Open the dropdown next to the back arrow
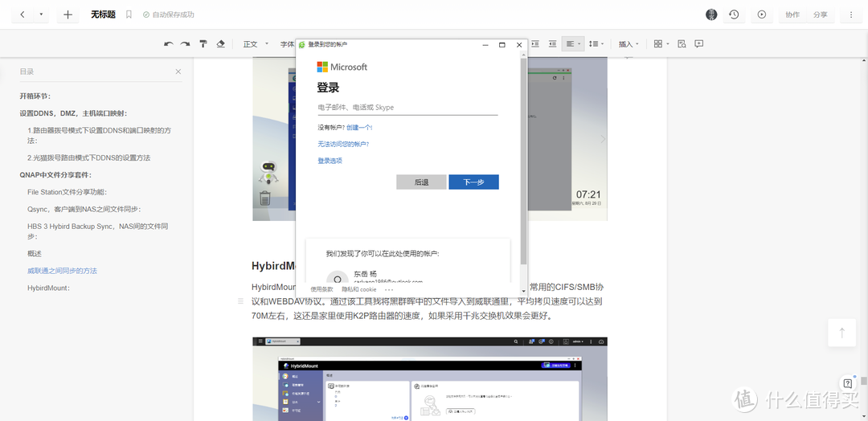The width and height of the screenshot is (868, 421). (41, 15)
